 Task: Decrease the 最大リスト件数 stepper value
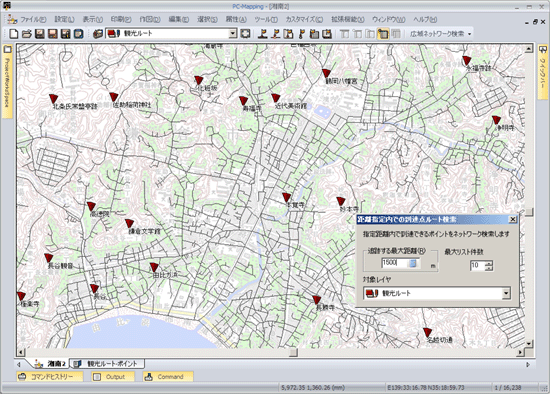coord(489,268)
